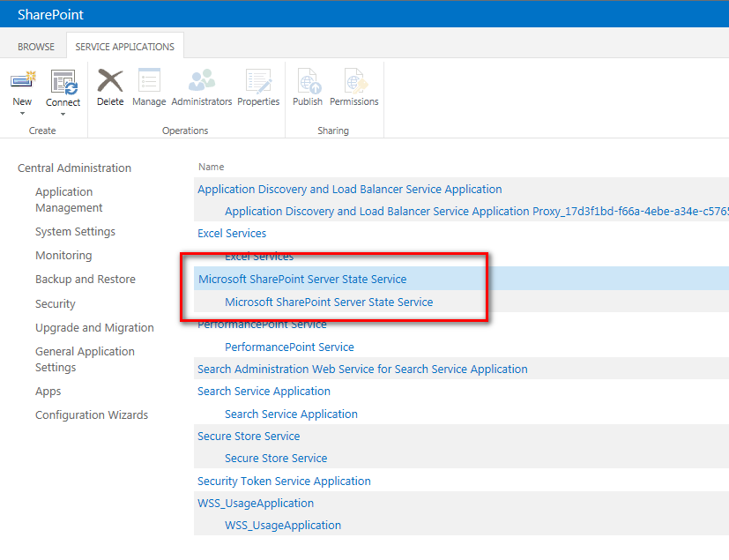Viewport: 729px width, 560px height.
Task: Open the top-level WSS_UsageApplication
Action: [x=256, y=504]
